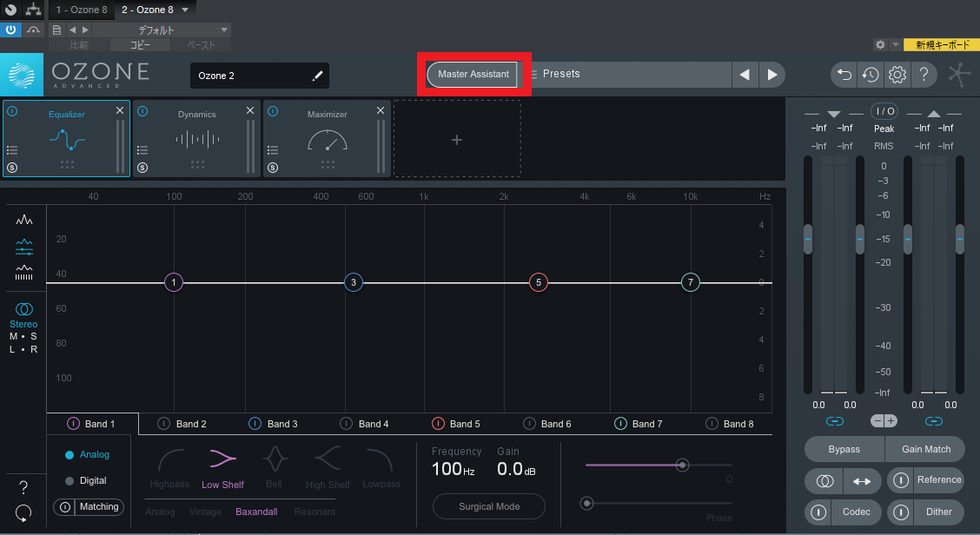Screen dimensions: 980x535
Task: Enable Surgical Mode
Action: pyautogui.click(x=489, y=506)
